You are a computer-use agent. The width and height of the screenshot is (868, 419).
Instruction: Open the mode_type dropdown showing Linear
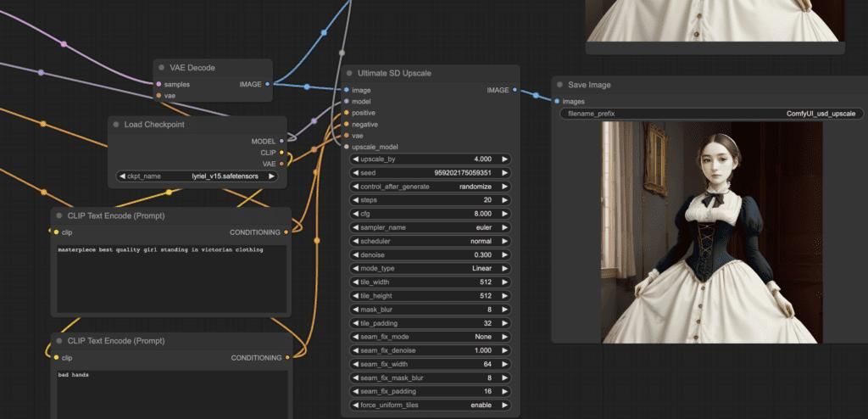[x=429, y=268]
